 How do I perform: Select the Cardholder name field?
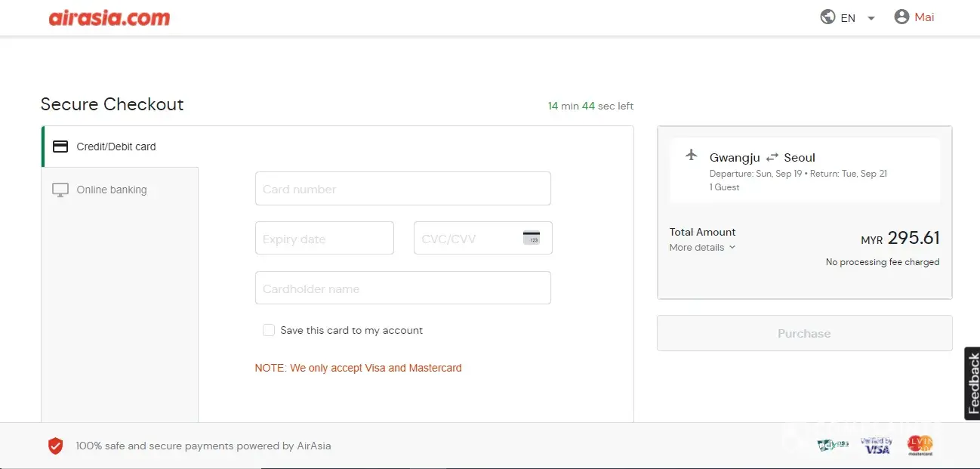(402, 288)
